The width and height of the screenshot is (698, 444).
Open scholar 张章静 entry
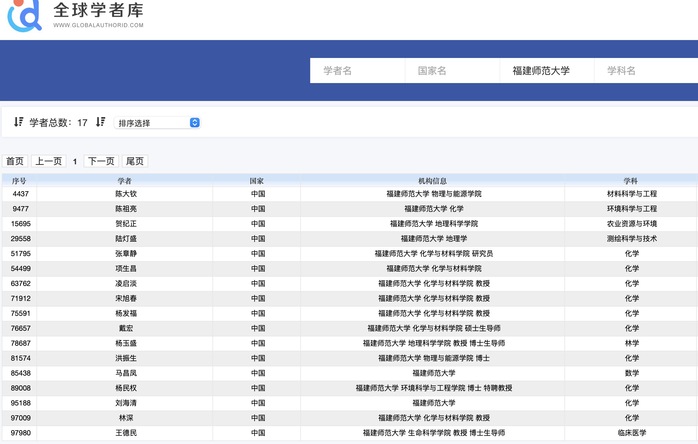pos(125,254)
